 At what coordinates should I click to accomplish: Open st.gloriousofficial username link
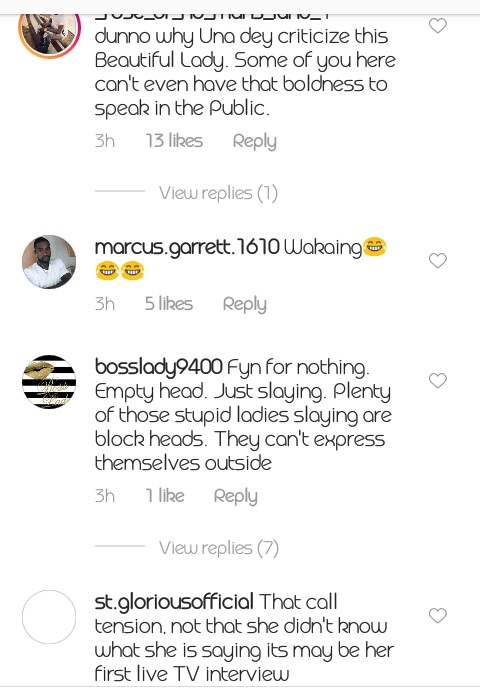(x=174, y=602)
